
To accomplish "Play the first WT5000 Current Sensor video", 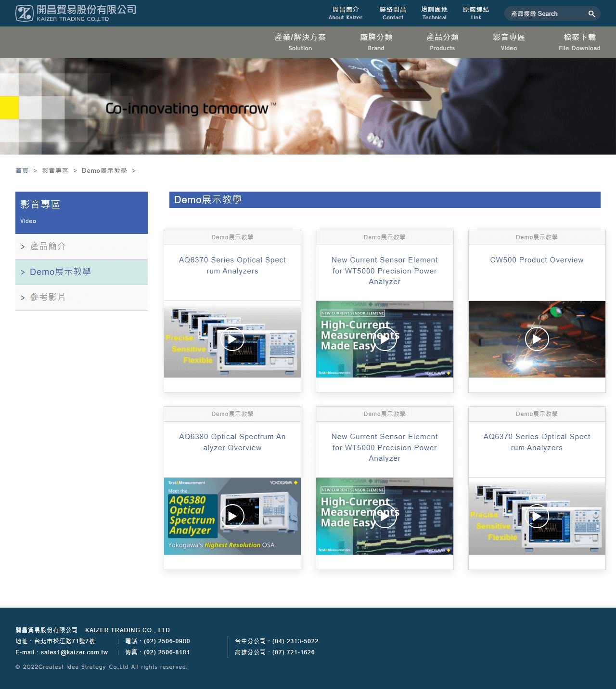I will click(385, 339).
